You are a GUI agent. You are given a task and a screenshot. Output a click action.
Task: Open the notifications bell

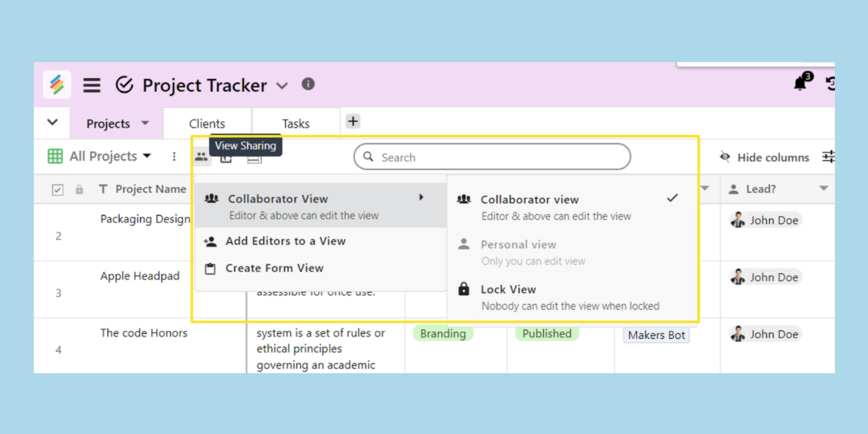(x=800, y=83)
